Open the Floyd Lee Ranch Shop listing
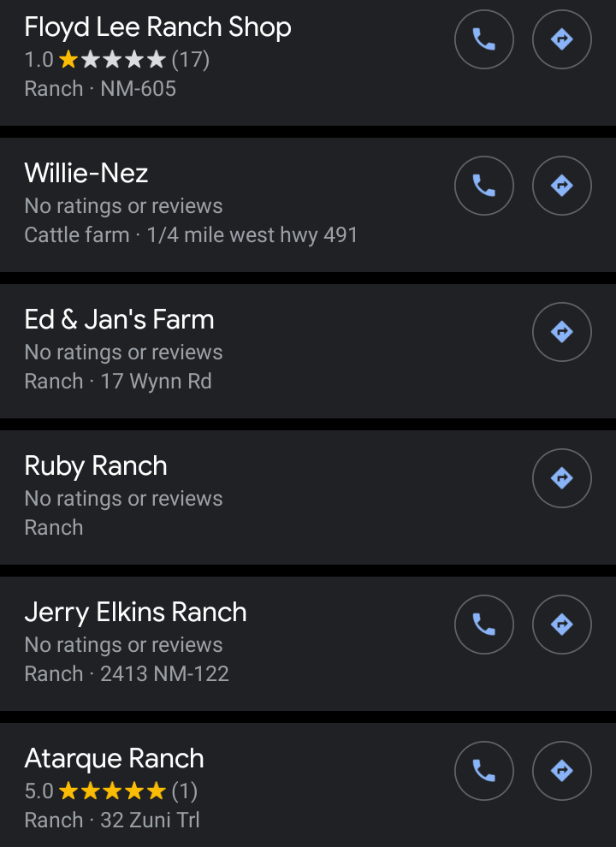Viewport: 616px width, 847px height. tap(157, 27)
